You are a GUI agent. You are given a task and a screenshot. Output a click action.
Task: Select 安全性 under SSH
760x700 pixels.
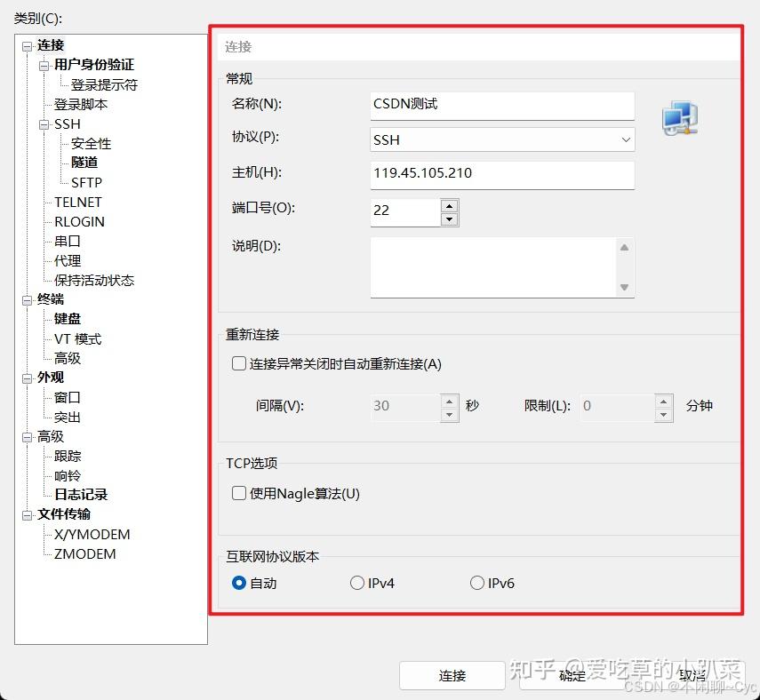coord(88,143)
